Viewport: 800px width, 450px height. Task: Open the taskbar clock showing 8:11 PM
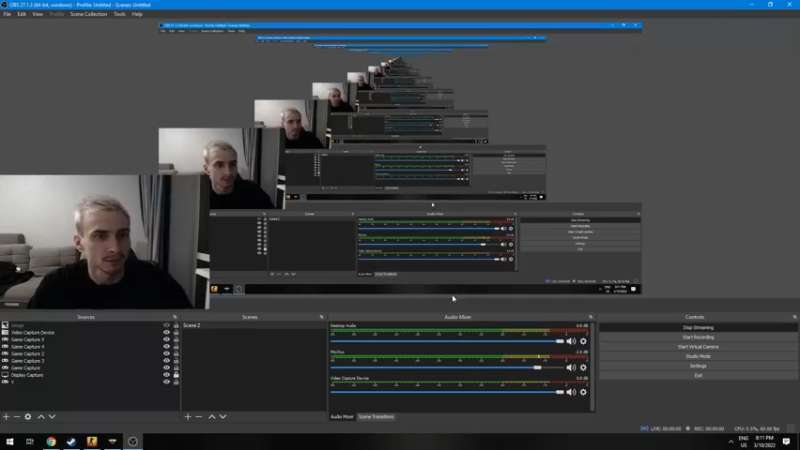pyautogui.click(x=764, y=442)
